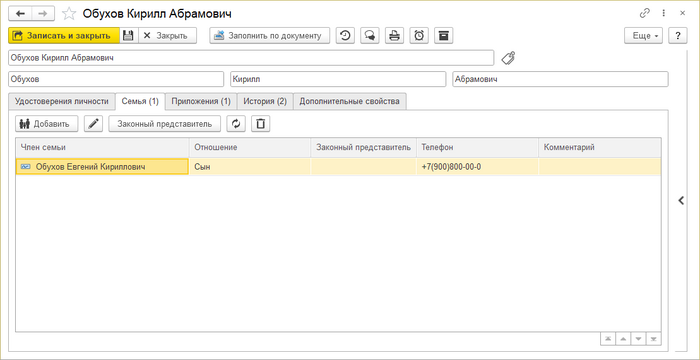Sort by Отношение column header

tap(250, 147)
